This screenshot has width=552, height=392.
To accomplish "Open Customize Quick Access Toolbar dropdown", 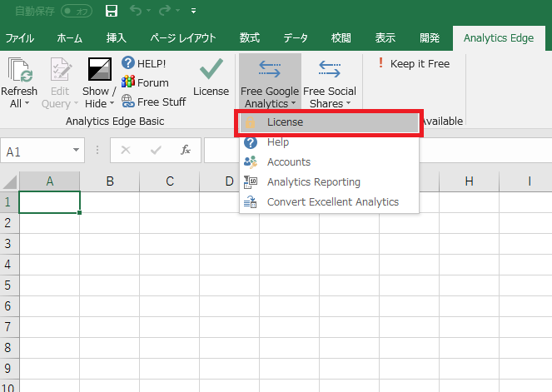I will [x=193, y=11].
